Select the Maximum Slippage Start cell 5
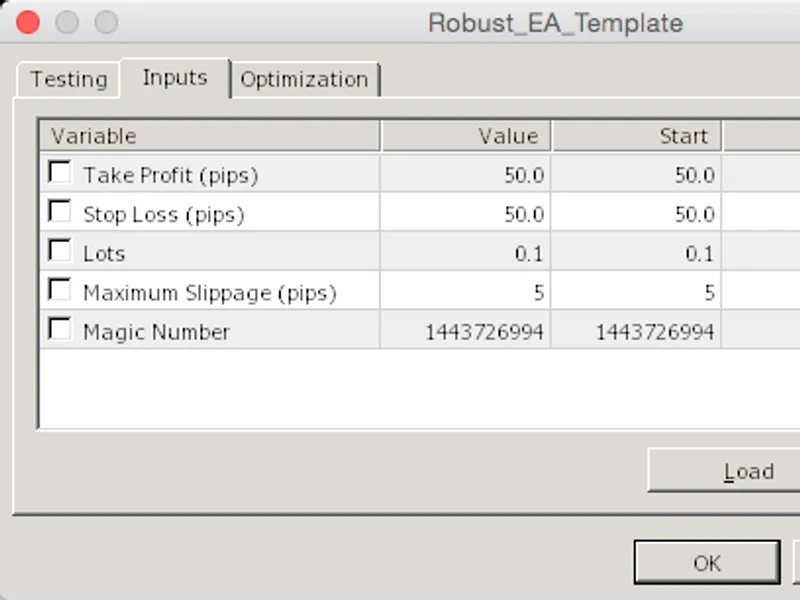The width and height of the screenshot is (800, 600). (x=636, y=292)
